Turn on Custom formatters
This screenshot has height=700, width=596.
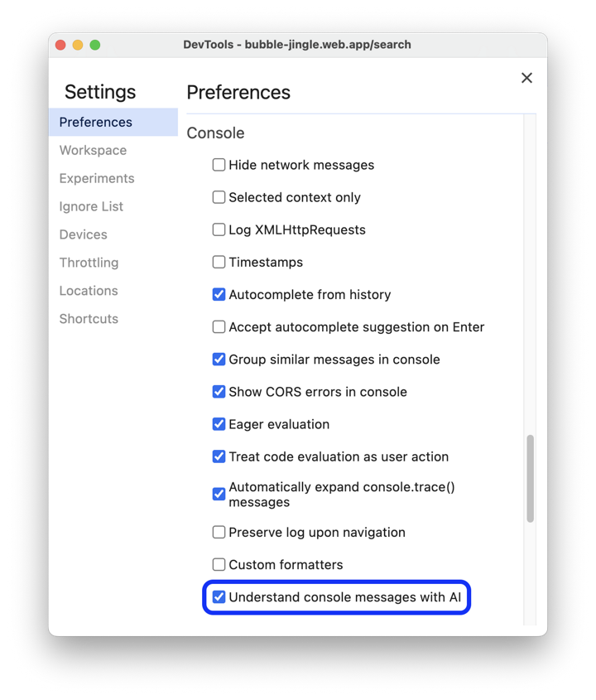coord(219,564)
